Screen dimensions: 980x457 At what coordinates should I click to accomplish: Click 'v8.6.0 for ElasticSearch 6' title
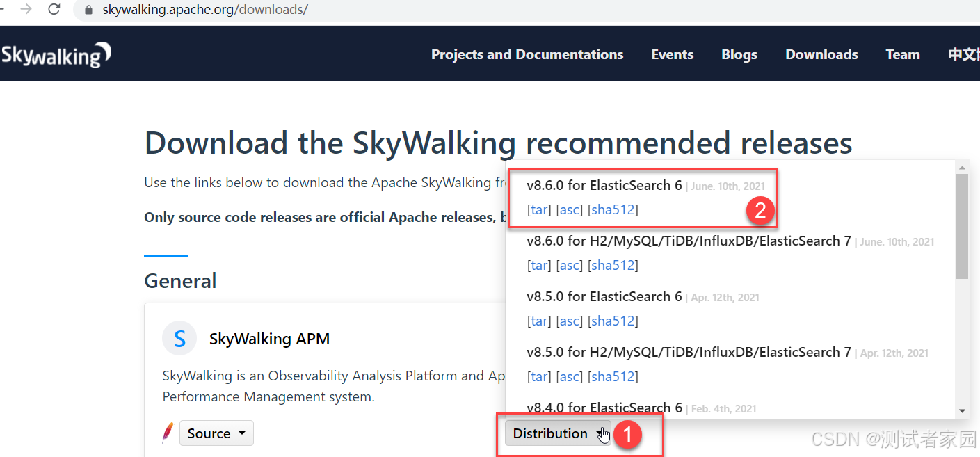click(604, 185)
